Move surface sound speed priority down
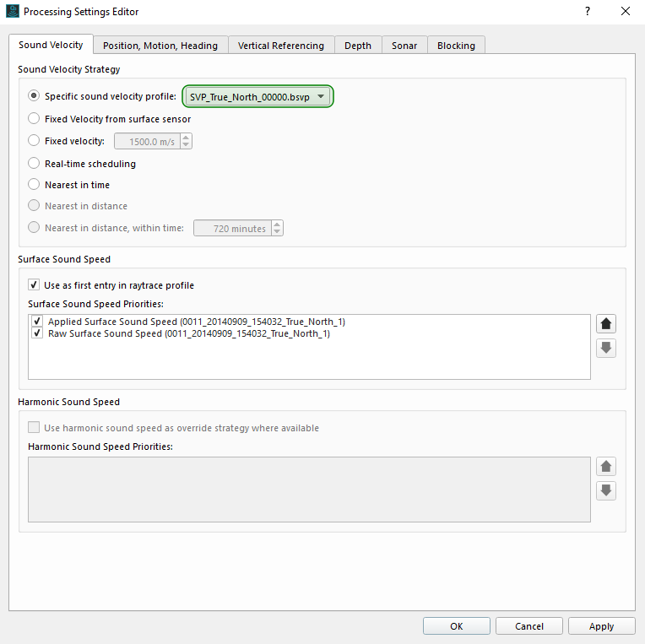This screenshot has height=644, width=645. click(x=605, y=348)
